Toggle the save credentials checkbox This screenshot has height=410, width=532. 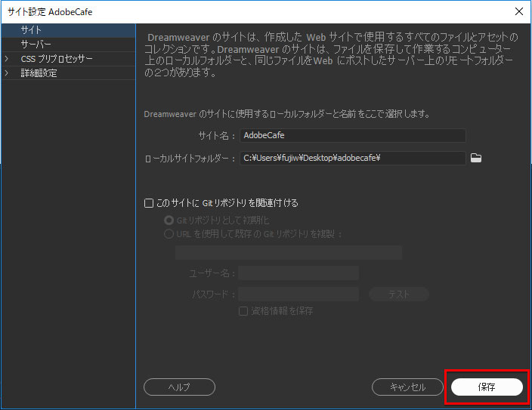[243, 310]
